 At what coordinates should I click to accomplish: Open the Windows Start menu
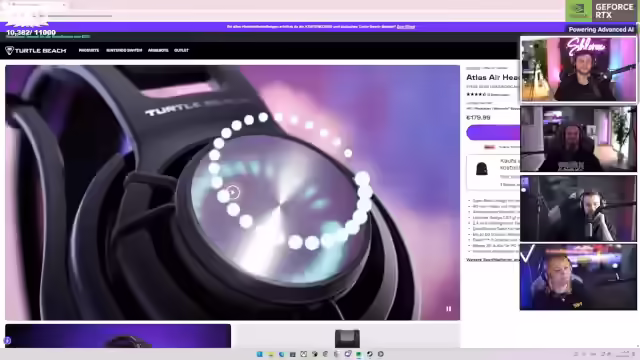pyautogui.click(x=260, y=354)
